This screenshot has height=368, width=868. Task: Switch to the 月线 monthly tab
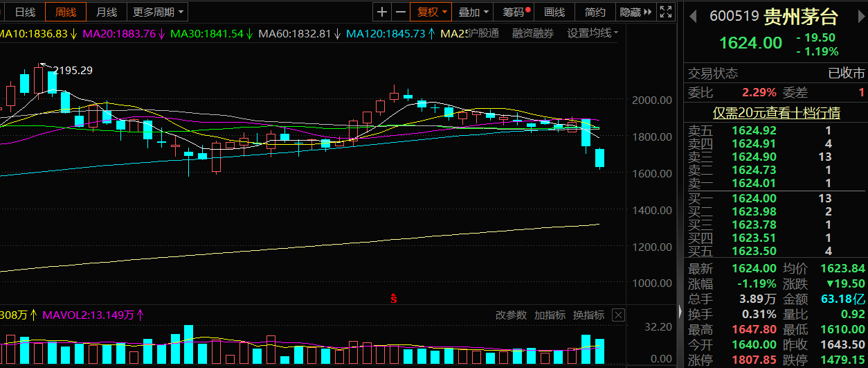coord(107,12)
